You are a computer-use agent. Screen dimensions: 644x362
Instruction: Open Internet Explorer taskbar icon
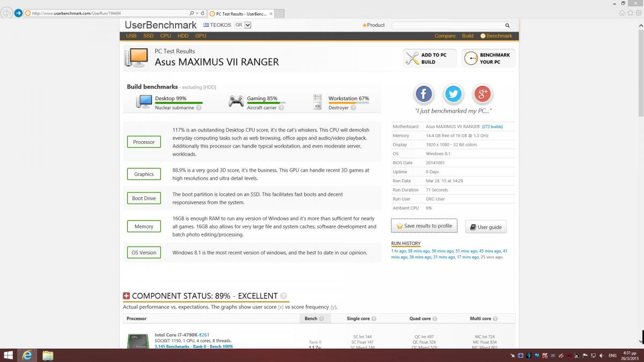point(27,355)
